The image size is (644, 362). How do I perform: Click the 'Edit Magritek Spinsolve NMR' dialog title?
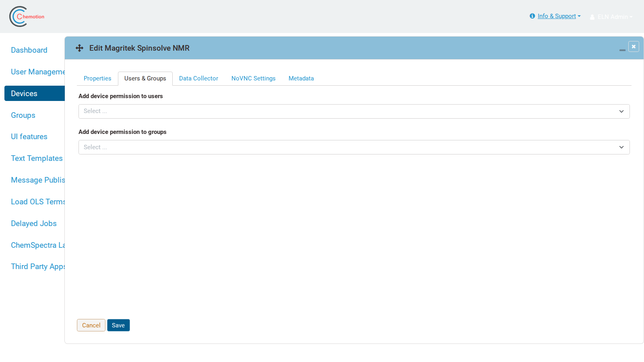pos(139,48)
